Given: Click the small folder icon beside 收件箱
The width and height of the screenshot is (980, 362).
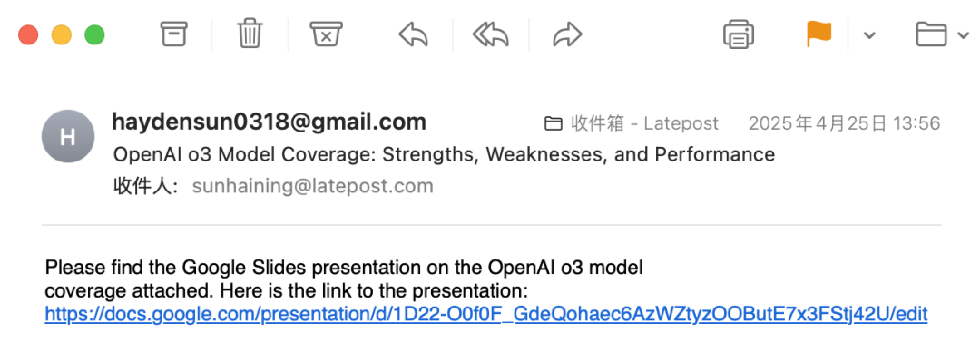Looking at the screenshot, I should [554, 123].
